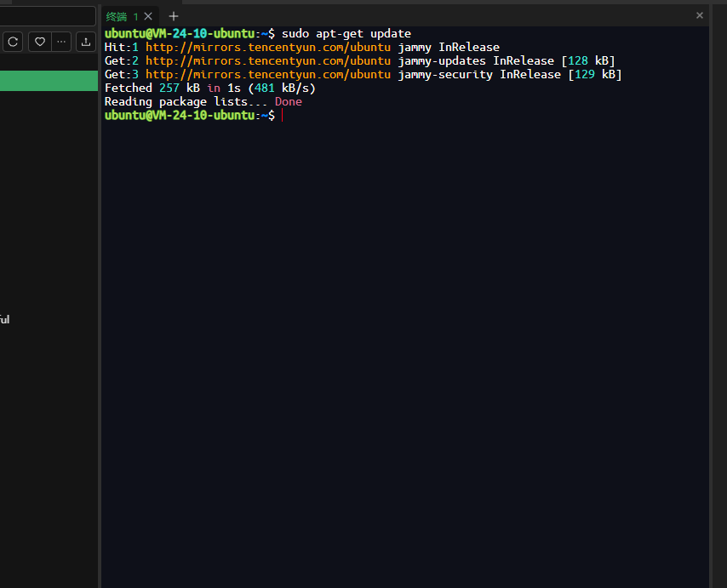This screenshot has width=727, height=588.
Task: Focus the input box above the toolbar icons
Action: [48, 16]
